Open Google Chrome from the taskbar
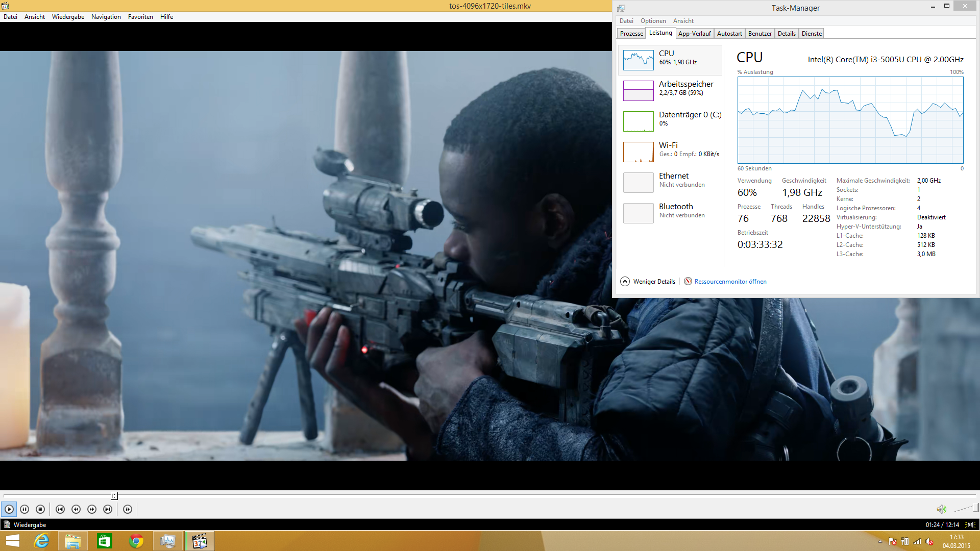980x551 pixels. pyautogui.click(x=136, y=541)
